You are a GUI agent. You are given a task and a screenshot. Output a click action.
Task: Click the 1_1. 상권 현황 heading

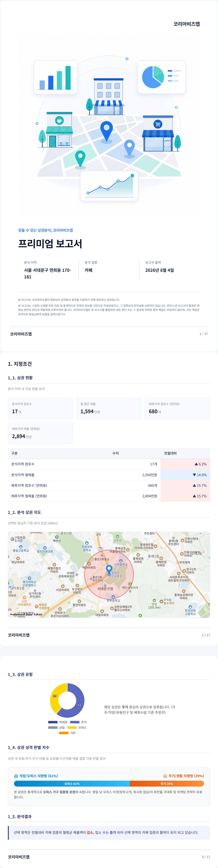pyautogui.click(x=20, y=378)
